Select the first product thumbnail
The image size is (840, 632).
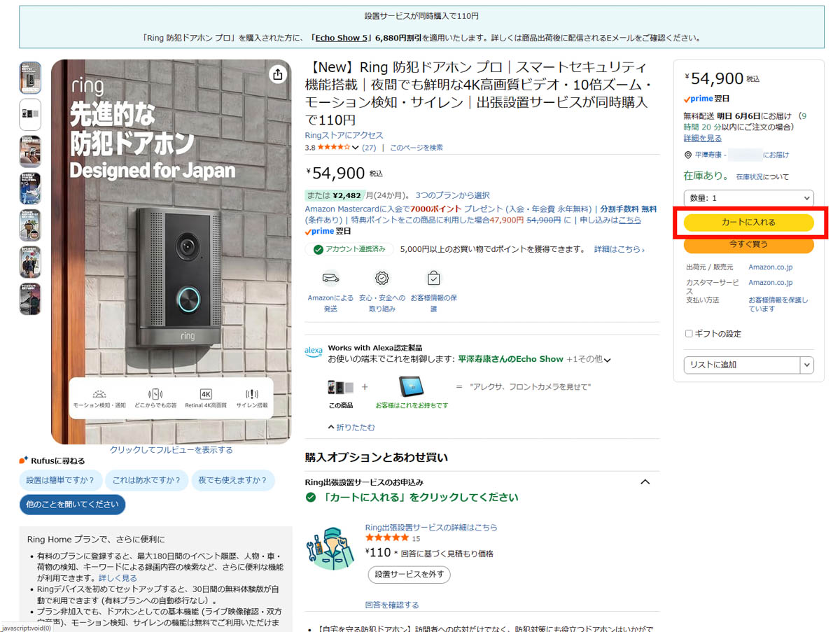pyautogui.click(x=30, y=78)
